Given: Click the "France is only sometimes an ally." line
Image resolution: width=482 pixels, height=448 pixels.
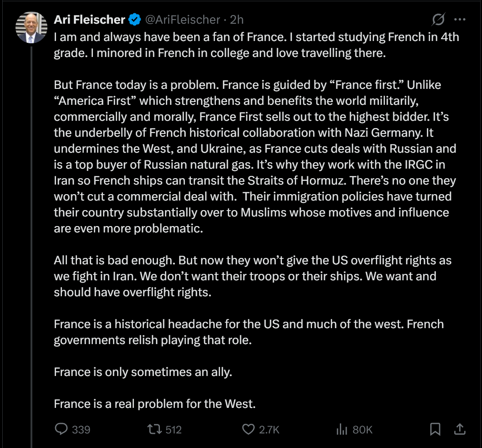Looking at the screenshot, I should click(x=143, y=372).
